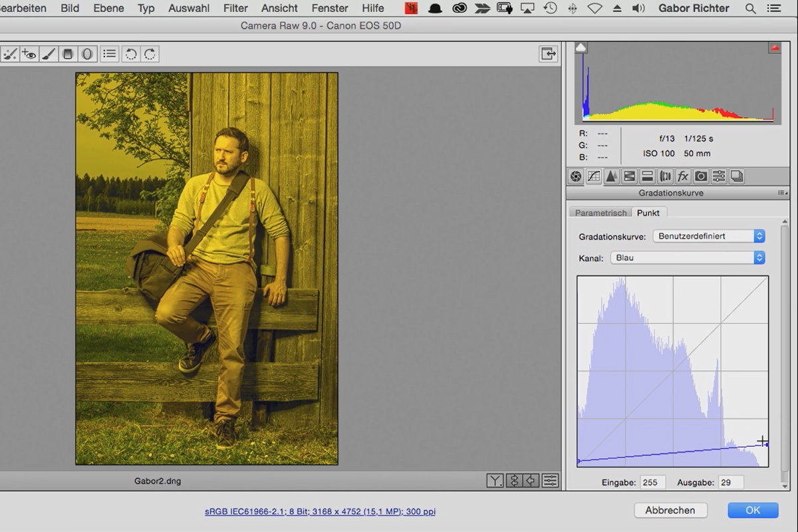The image size is (798, 532).
Task: Select the Graduated Filter tool
Action: point(67,54)
